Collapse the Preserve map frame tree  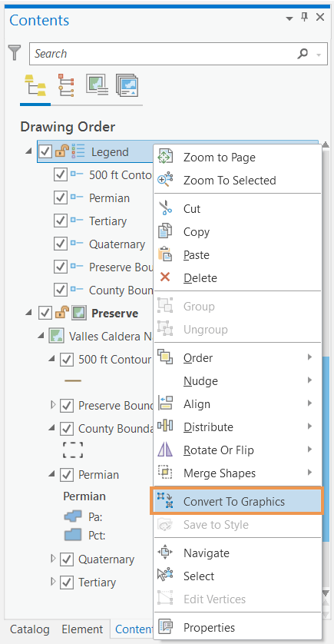[28, 313]
